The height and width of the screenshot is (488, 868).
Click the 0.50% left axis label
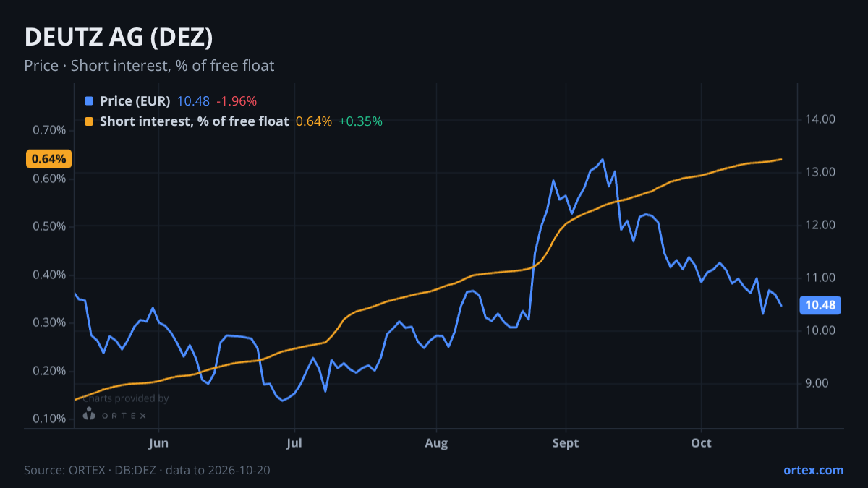50,226
